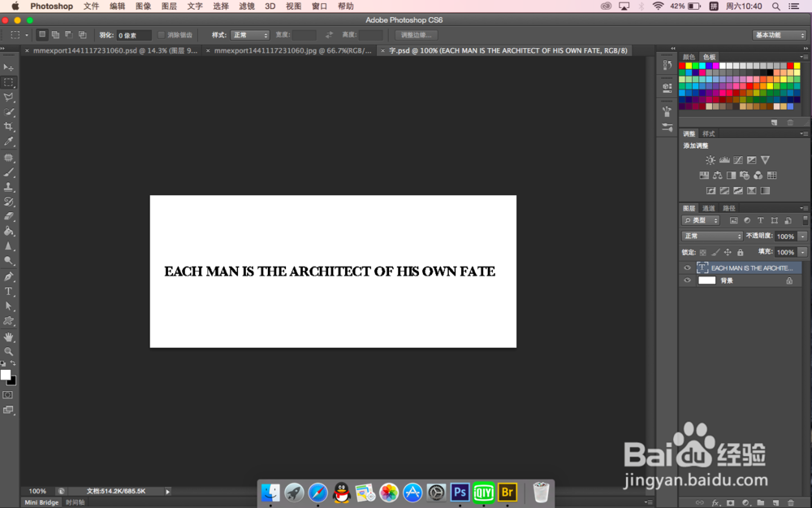Select the Brush tool
812x508 pixels.
pos(9,172)
